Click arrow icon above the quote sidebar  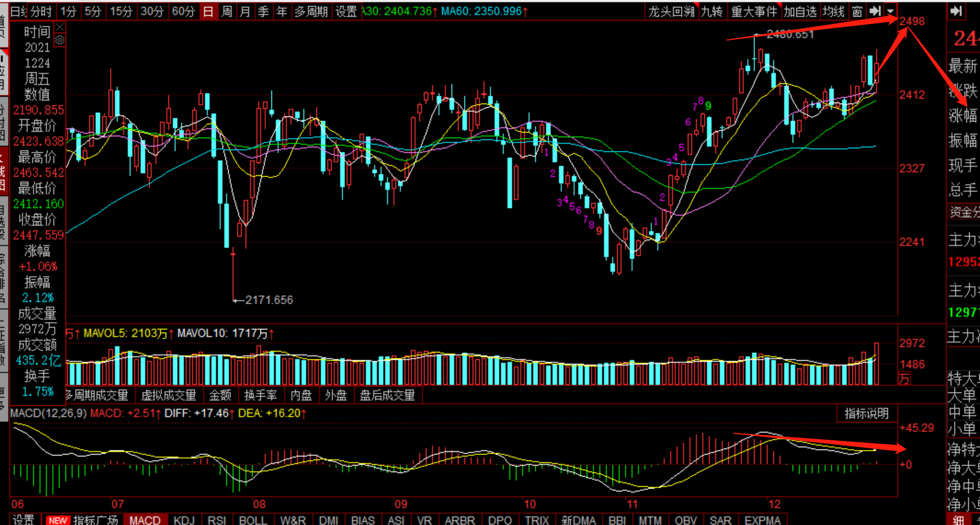tap(956, 11)
